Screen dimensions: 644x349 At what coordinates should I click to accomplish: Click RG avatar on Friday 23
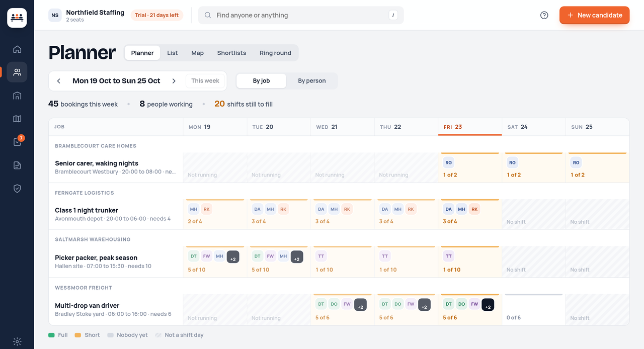[448, 162]
